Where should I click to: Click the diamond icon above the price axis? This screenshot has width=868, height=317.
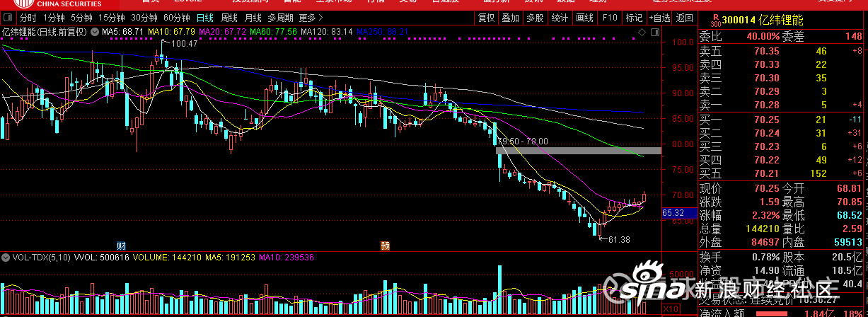[x=642, y=32]
